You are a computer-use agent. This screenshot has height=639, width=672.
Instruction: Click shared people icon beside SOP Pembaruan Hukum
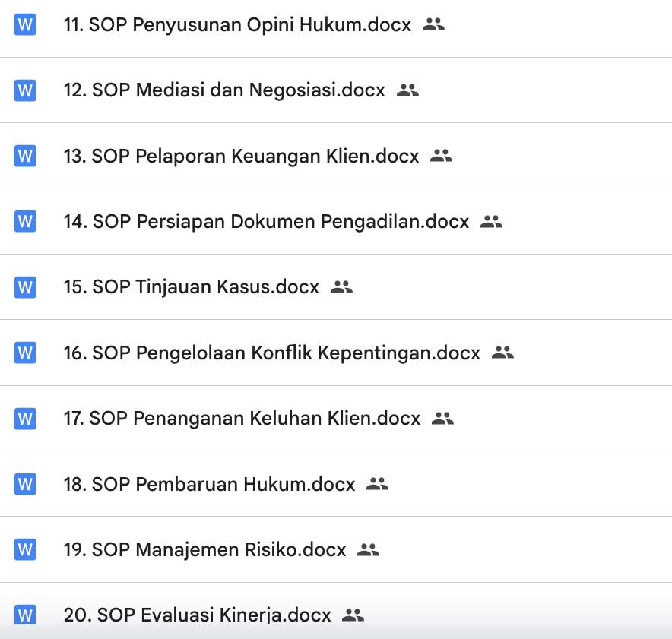click(377, 484)
